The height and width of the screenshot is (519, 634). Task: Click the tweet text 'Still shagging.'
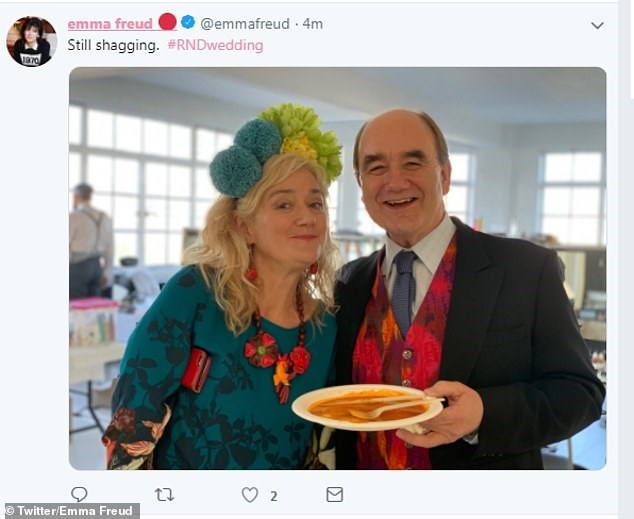click(114, 45)
